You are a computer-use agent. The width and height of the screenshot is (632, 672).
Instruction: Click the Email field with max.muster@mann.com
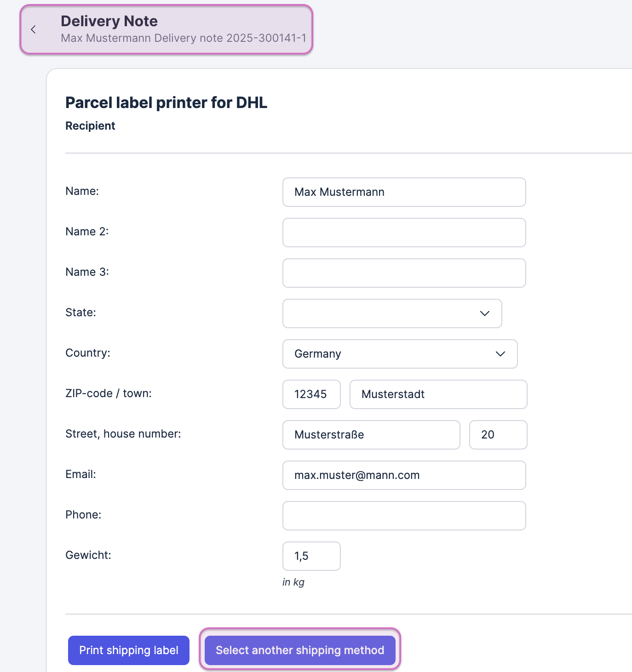click(x=404, y=475)
